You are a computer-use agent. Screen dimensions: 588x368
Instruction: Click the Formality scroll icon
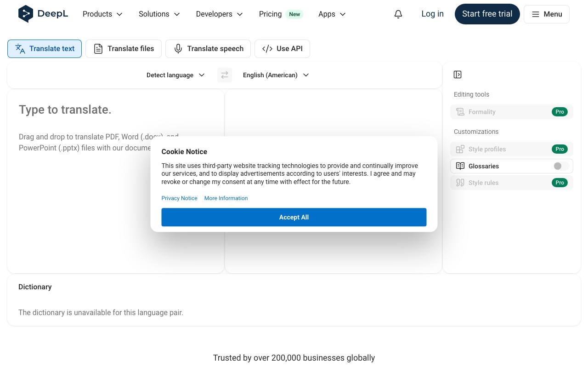coord(460,112)
